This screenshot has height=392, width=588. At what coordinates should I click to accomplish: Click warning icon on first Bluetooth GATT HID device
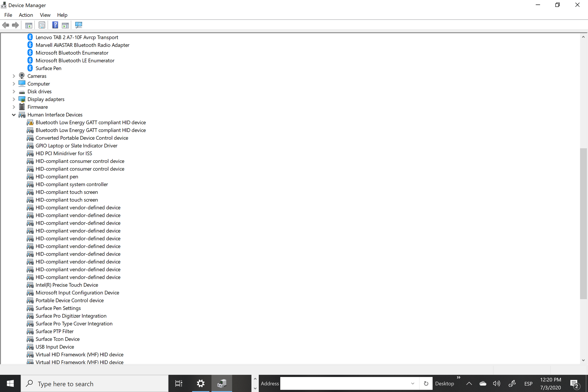click(x=30, y=123)
